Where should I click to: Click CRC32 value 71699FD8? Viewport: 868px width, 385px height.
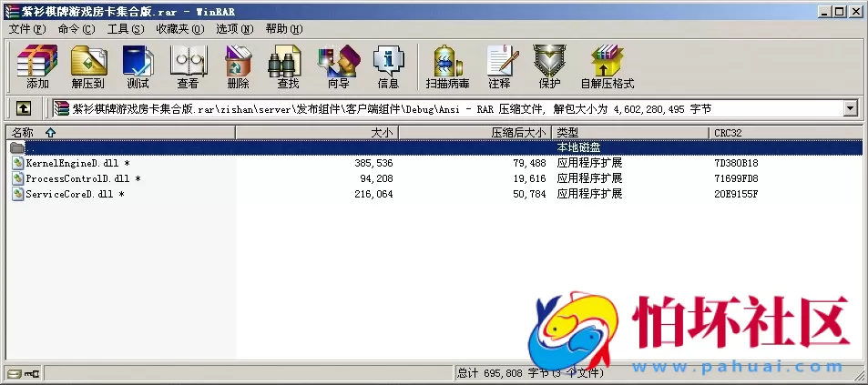[737, 178]
